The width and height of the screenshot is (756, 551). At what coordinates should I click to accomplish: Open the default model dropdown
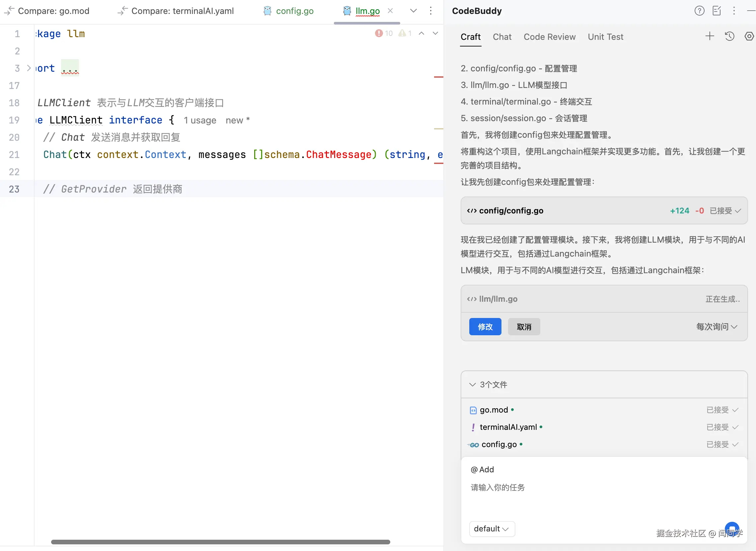click(491, 529)
